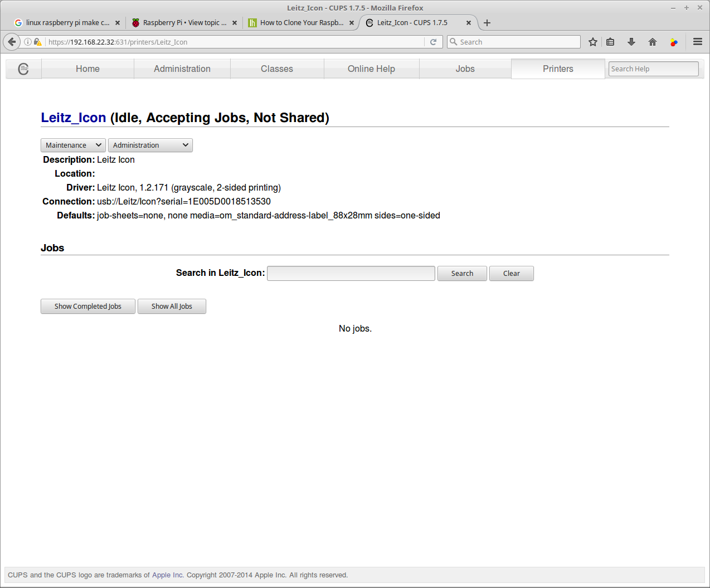Bookmark this page with the star icon
Image resolution: width=710 pixels, height=588 pixels.
[593, 42]
